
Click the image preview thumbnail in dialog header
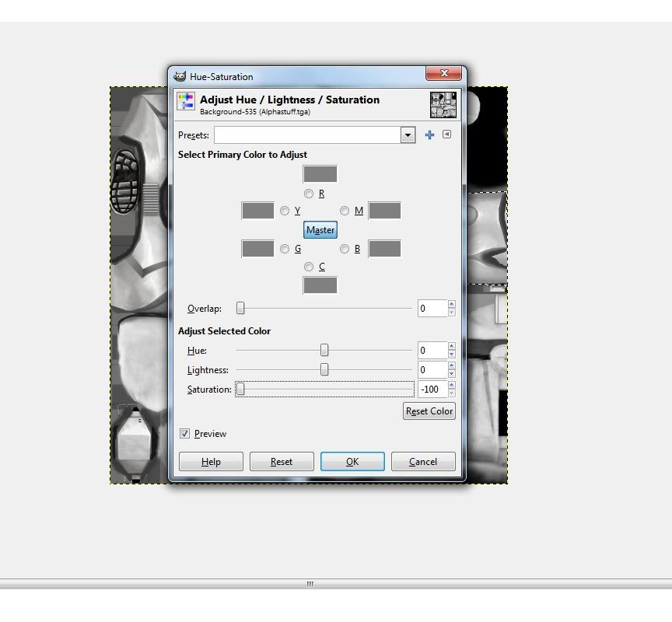pyautogui.click(x=443, y=104)
